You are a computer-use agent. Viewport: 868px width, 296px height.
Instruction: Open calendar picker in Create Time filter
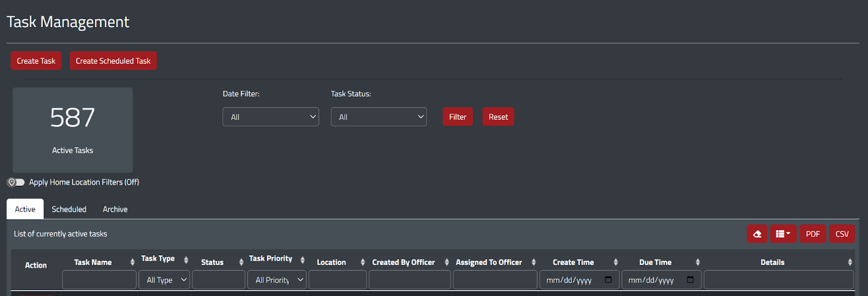[x=608, y=280]
